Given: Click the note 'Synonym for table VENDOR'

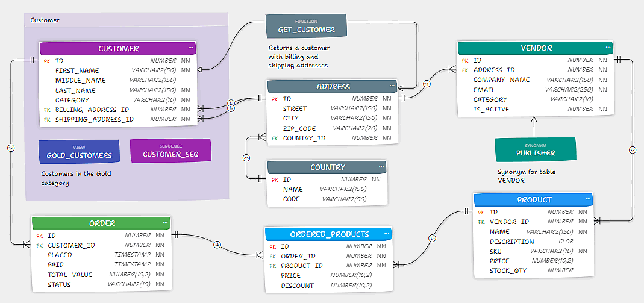Looking at the screenshot, I should point(527,176).
